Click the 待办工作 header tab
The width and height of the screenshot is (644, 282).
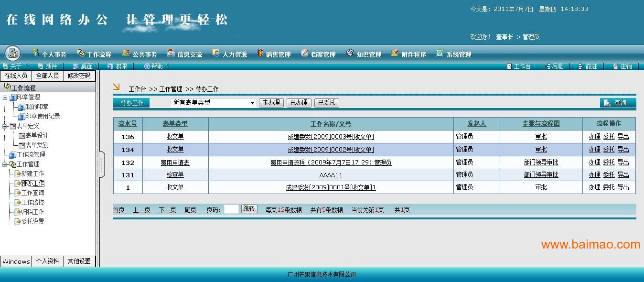coord(131,103)
